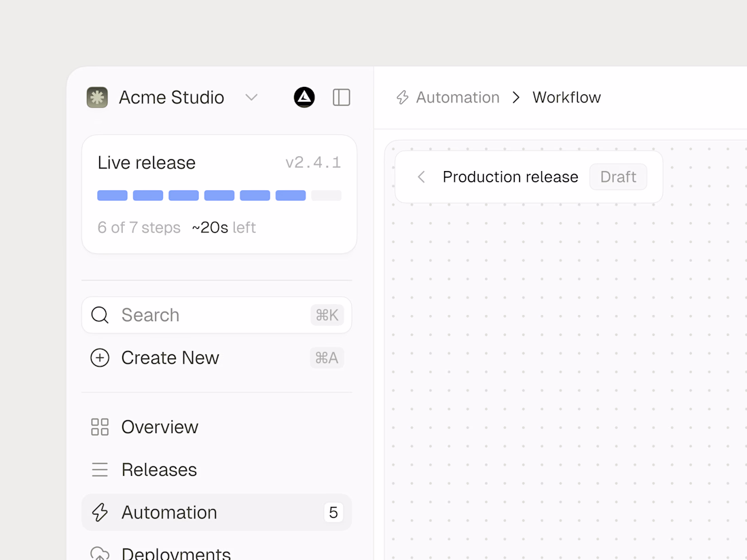
Task: Toggle the sidebar collapse panel icon
Action: 341,98
